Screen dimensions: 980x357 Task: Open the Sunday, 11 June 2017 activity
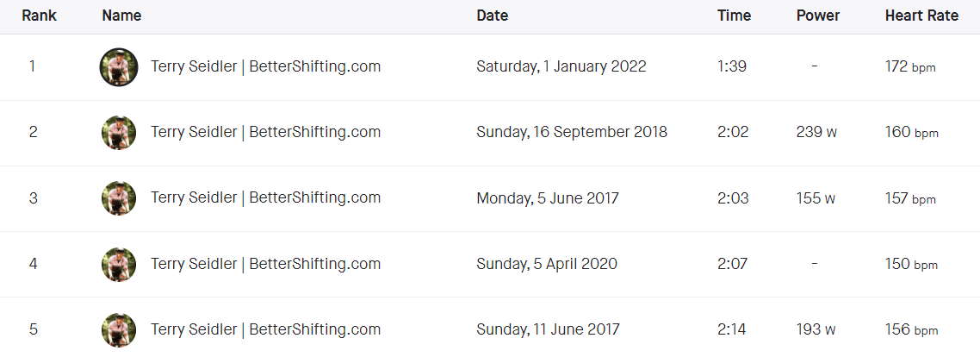(x=547, y=329)
